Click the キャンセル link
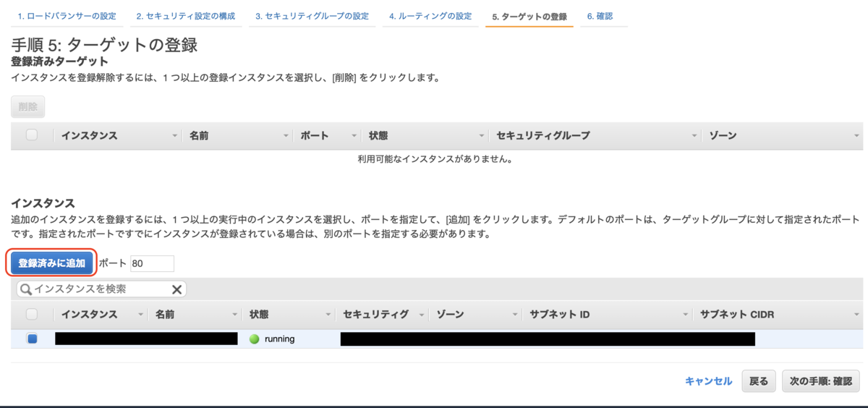 click(x=708, y=381)
